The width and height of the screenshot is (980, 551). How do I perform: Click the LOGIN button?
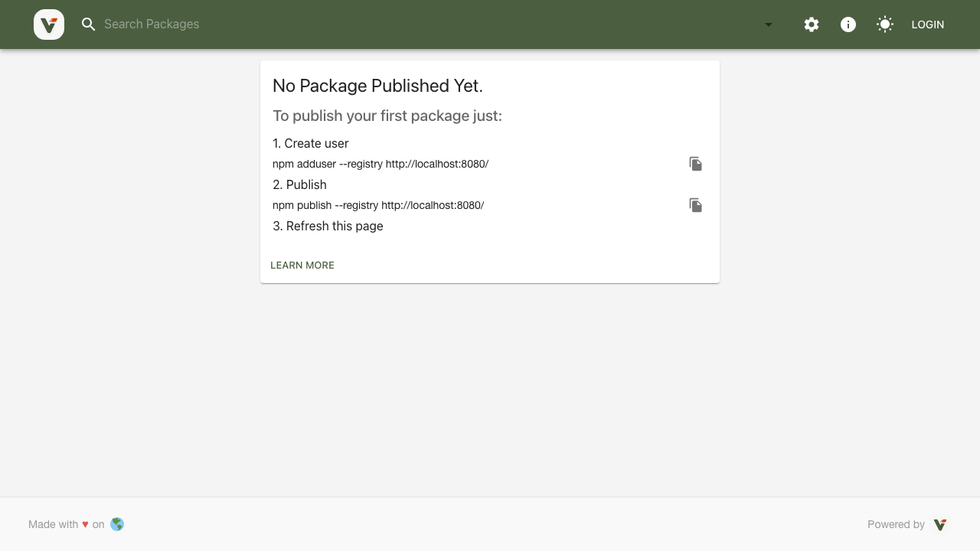pos(928,24)
